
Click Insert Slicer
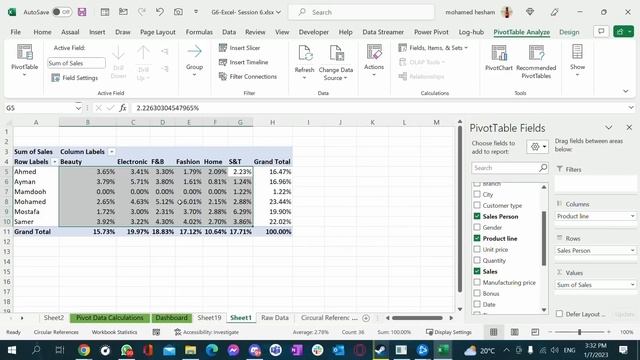click(240, 48)
